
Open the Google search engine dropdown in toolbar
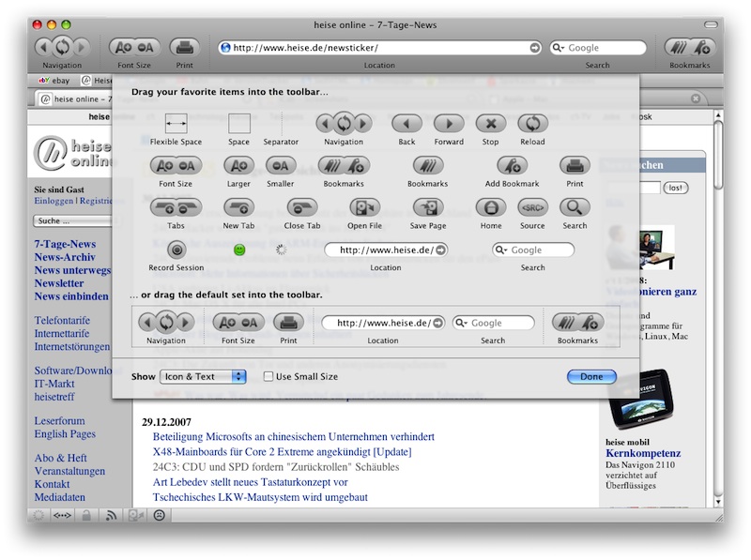click(559, 48)
